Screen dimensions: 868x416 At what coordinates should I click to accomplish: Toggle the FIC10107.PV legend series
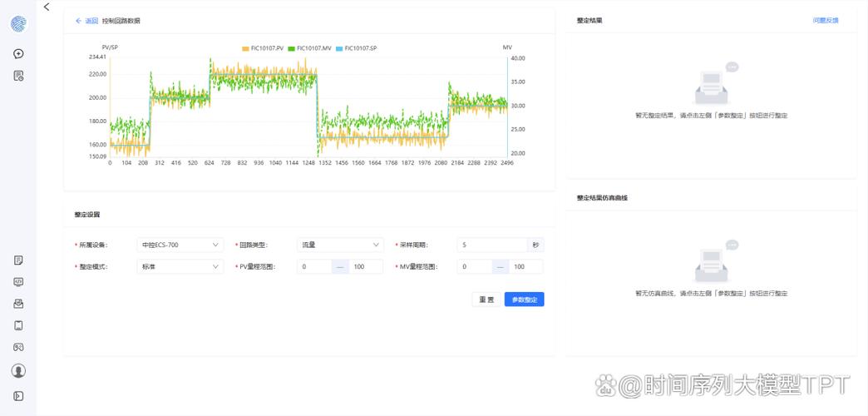[263, 48]
